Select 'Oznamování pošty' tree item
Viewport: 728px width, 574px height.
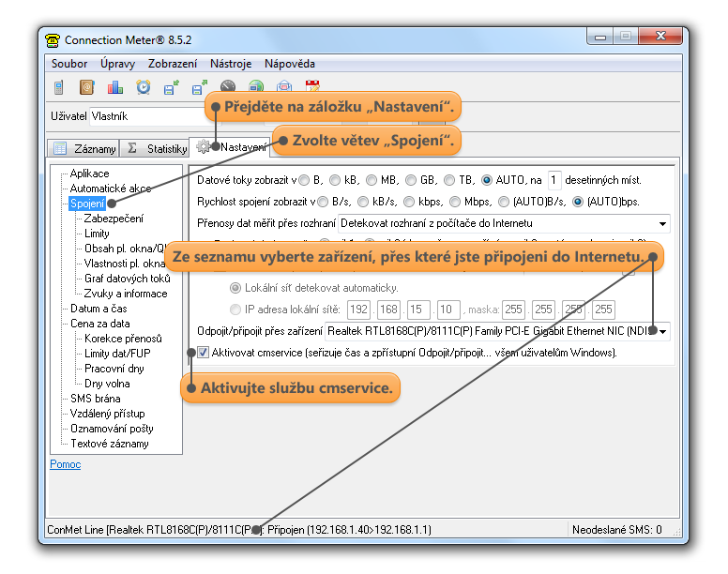pos(112,429)
